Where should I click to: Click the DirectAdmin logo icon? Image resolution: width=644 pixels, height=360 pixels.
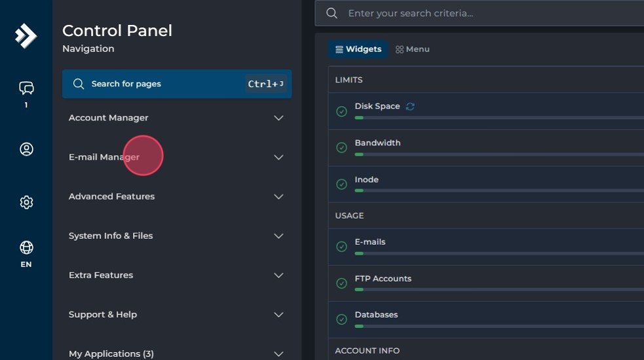(x=26, y=36)
